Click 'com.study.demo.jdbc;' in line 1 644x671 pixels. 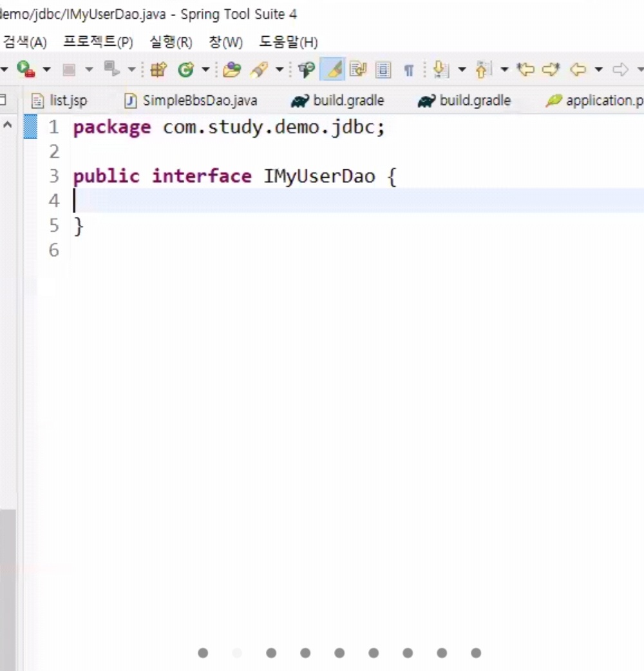[274, 128]
